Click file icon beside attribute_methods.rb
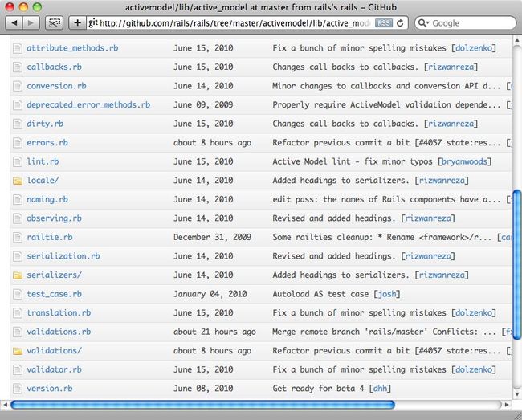This screenshot has width=522, height=420. [x=18, y=48]
